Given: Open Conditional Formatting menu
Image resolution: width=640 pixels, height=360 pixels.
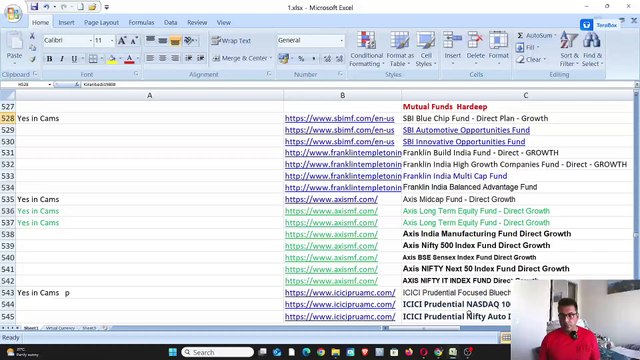Looking at the screenshot, I should click(x=366, y=49).
